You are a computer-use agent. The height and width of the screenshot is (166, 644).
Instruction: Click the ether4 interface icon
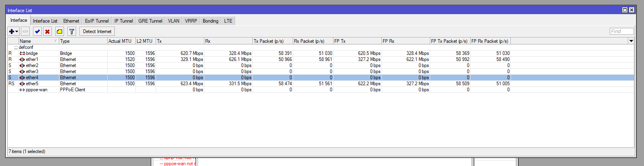coord(22,78)
